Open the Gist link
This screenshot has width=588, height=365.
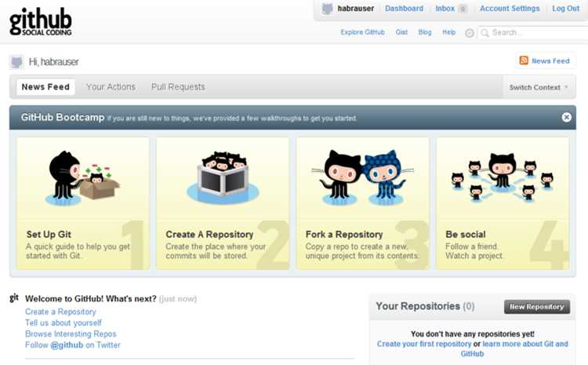pyautogui.click(x=401, y=32)
